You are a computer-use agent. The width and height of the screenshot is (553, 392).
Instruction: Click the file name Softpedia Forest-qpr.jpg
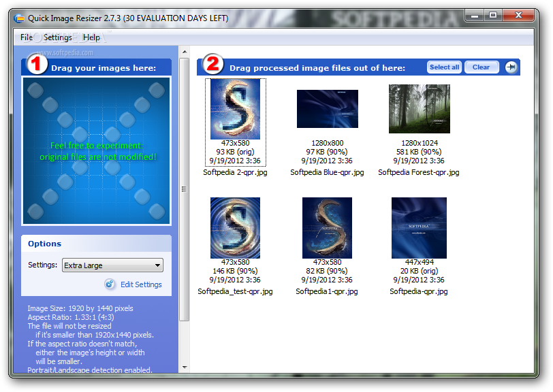pos(419,172)
